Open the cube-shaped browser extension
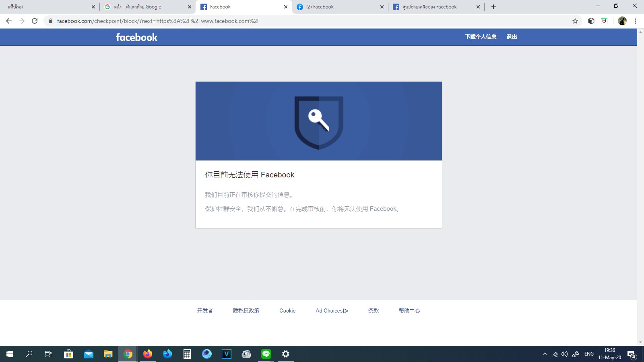Screen dimensions: 644x362 click(x=591, y=21)
